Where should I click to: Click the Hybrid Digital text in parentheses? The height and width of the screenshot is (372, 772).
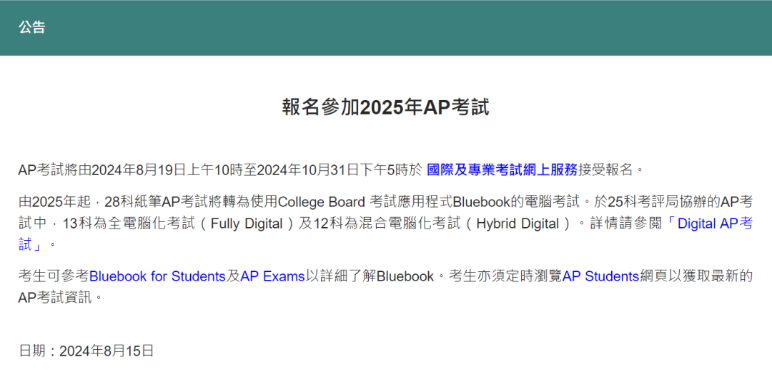[517, 224]
